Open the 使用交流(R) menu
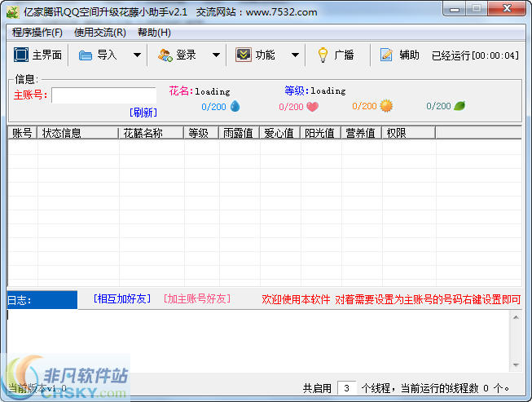Image resolution: width=532 pixels, height=402 pixels. (100, 33)
